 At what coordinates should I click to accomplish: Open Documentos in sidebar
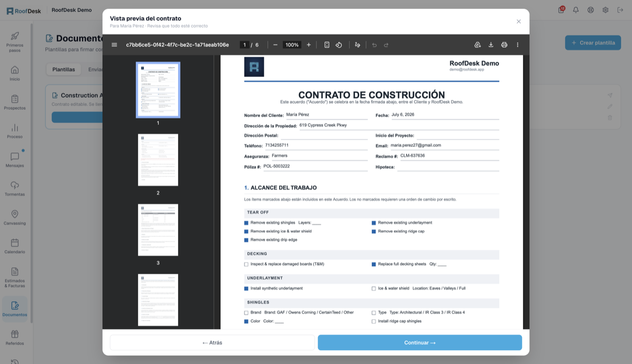(x=15, y=309)
